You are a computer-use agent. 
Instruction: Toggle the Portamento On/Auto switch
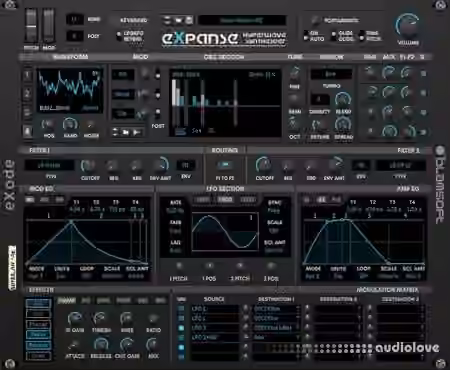pos(306,36)
